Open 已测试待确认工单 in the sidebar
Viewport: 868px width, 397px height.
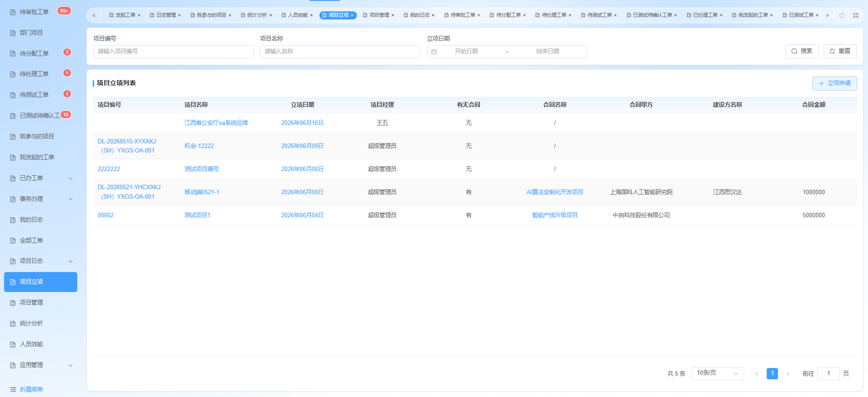(41, 116)
